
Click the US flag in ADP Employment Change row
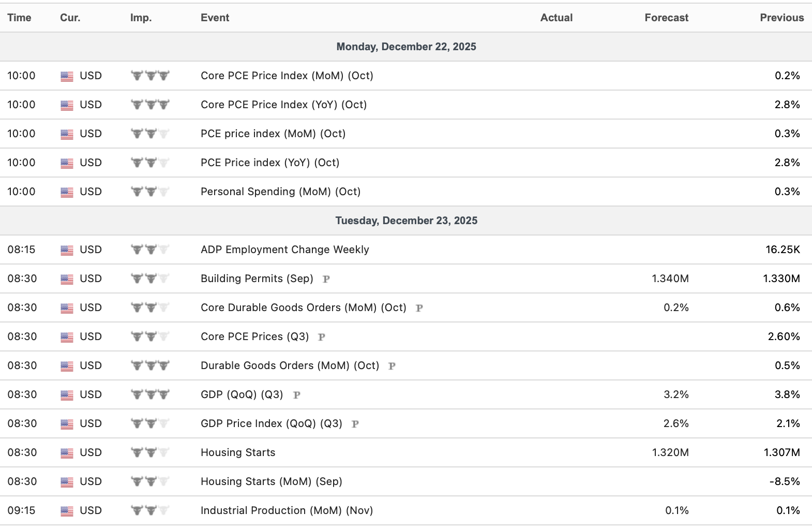[67, 250]
